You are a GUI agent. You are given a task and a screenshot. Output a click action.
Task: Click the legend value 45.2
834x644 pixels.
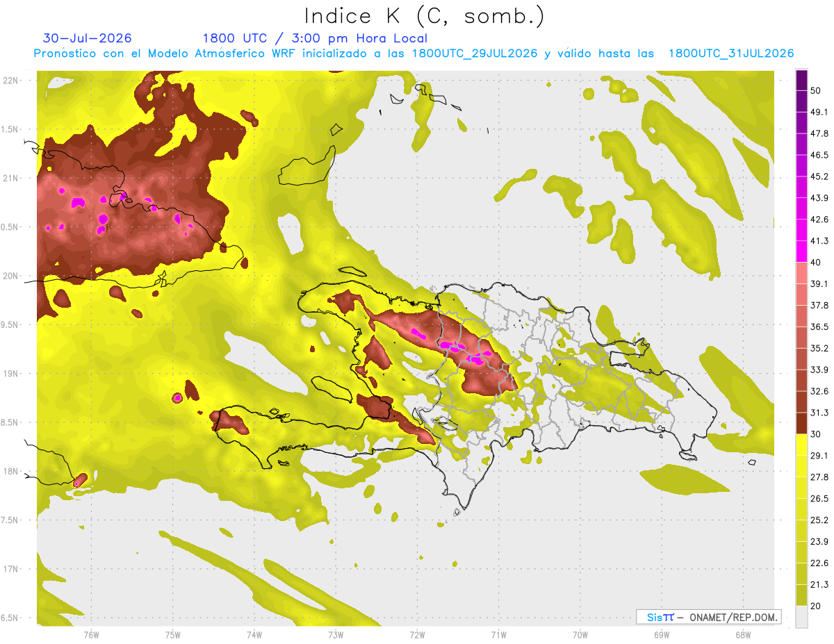click(x=819, y=176)
